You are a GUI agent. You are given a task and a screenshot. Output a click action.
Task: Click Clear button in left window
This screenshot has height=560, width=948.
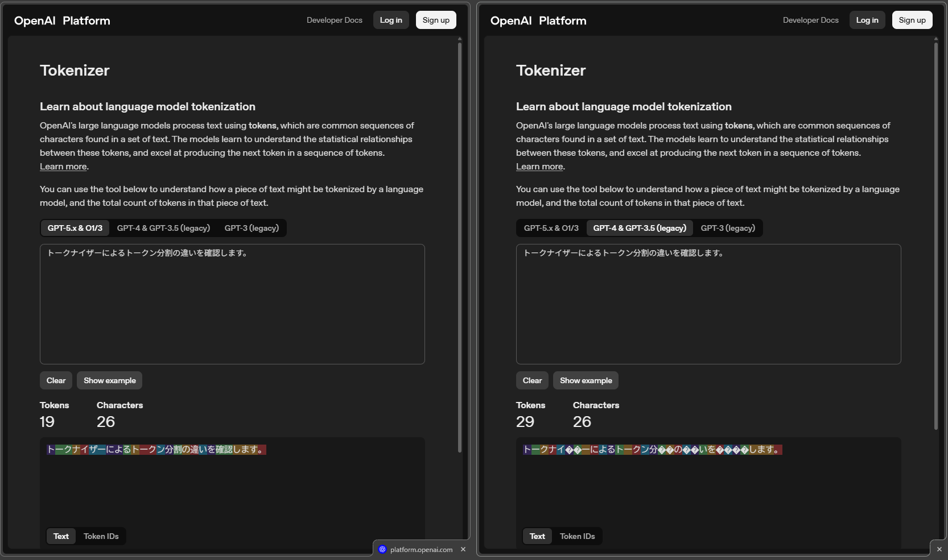[x=56, y=380]
